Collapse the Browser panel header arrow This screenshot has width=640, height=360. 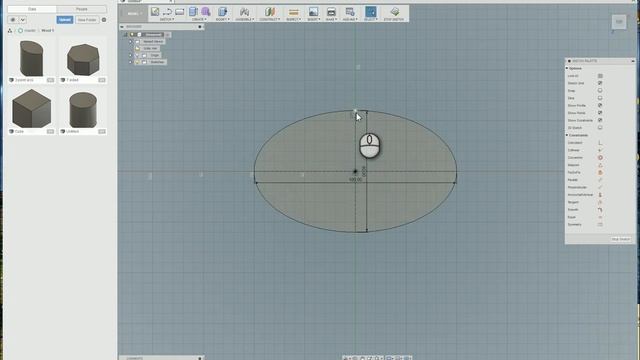coord(122,27)
